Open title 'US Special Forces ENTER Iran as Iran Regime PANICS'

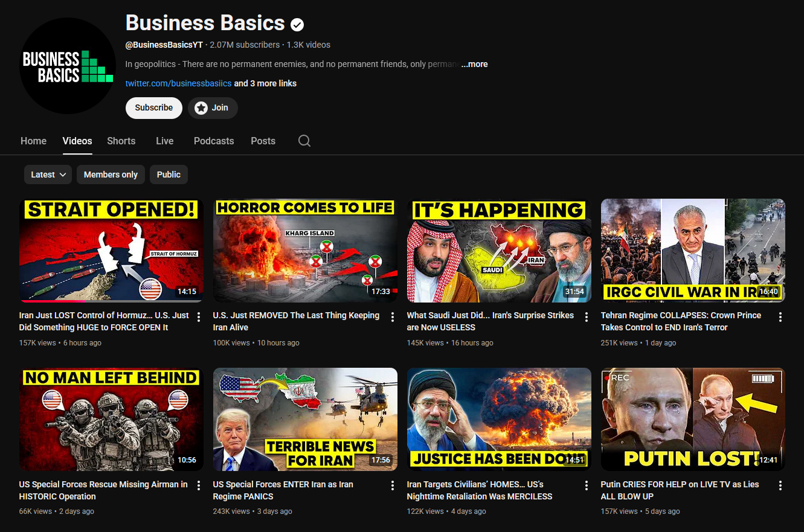pyautogui.click(x=283, y=490)
